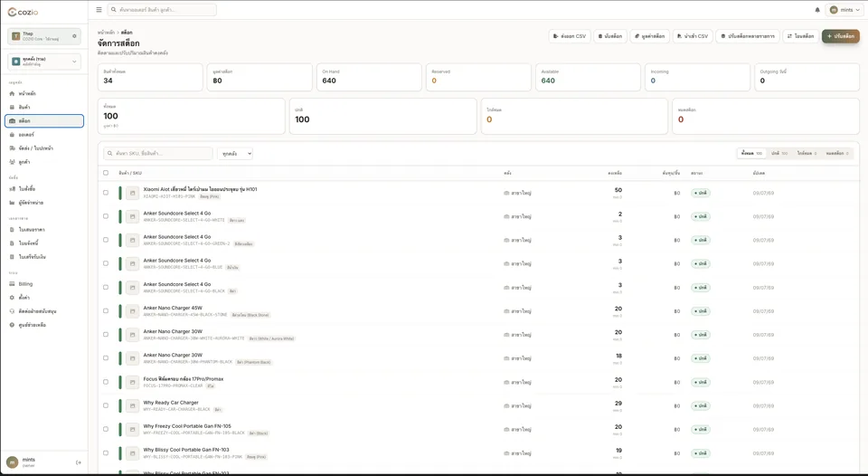The image size is (868, 476).
Task: Open ลูกค้า customers icon in sidebar
Action: pos(12,162)
